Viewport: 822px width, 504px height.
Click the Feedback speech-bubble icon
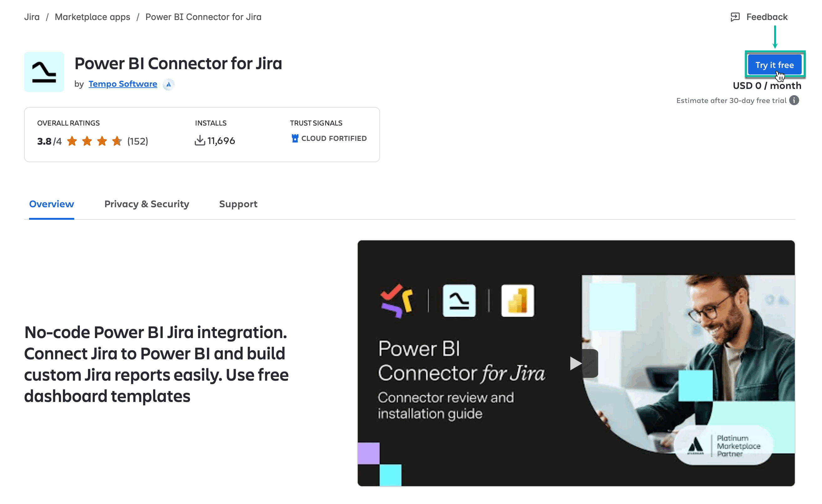(x=735, y=17)
